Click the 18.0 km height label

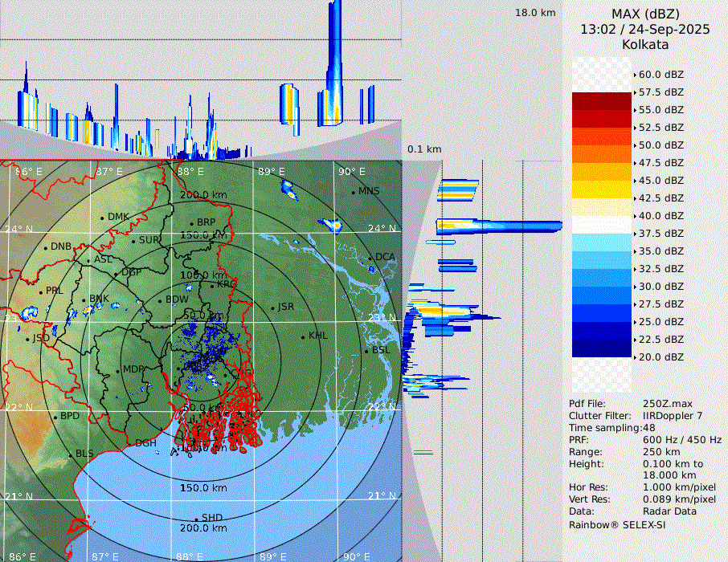tap(535, 13)
